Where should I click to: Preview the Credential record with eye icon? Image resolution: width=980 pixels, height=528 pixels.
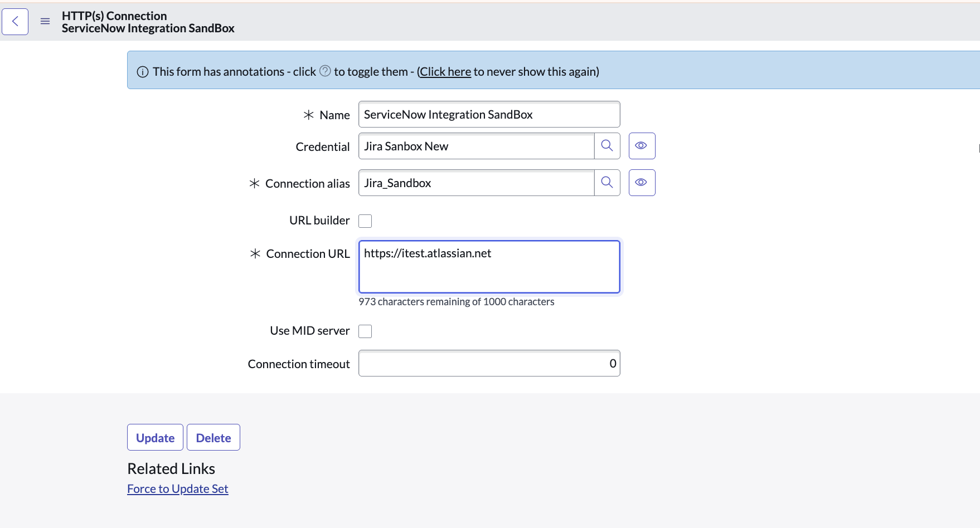(x=642, y=146)
